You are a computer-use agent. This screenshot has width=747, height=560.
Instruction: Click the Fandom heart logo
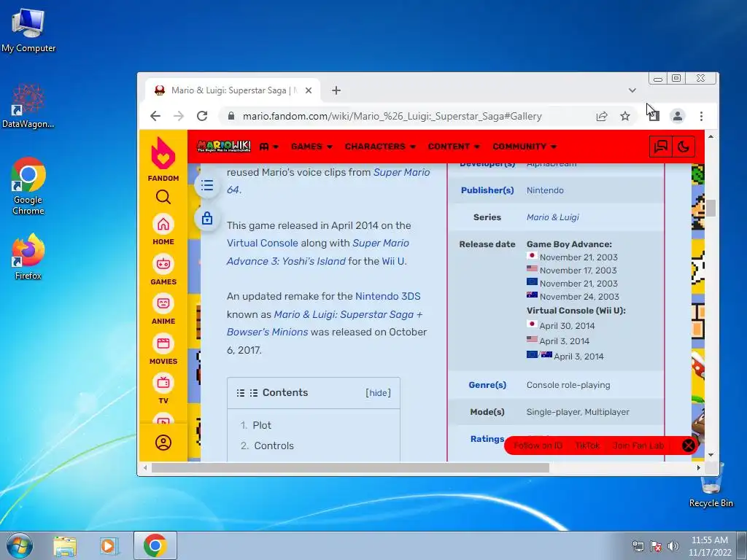coord(163,153)
